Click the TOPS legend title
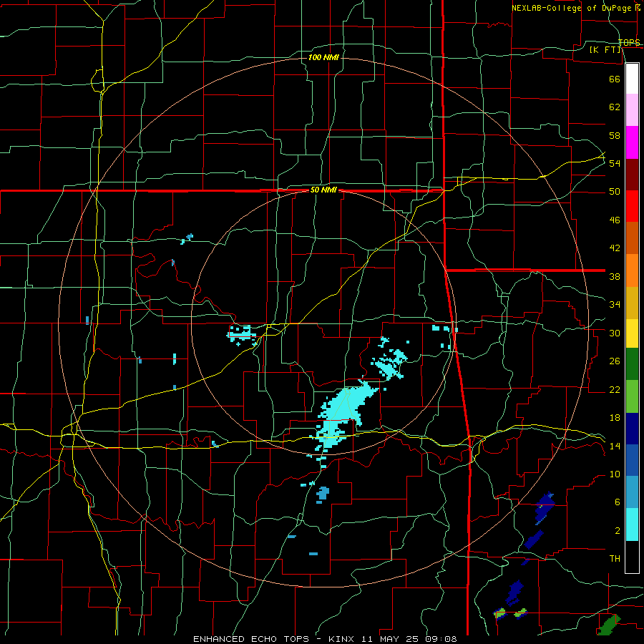This screenshot has height=644, width=644. (x=629, y=42)
